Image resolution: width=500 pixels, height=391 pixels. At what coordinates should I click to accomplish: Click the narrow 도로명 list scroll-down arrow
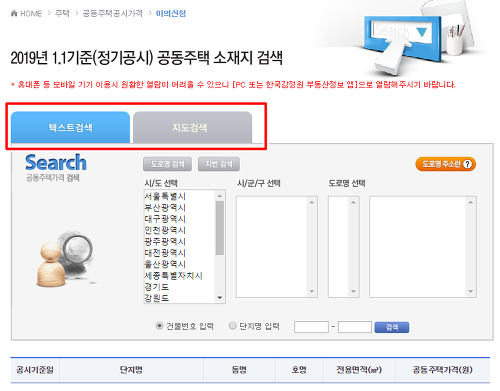353,291
